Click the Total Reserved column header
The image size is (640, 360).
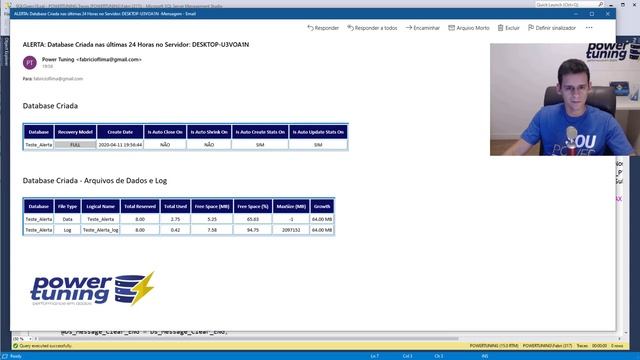(x=140, y=207)
